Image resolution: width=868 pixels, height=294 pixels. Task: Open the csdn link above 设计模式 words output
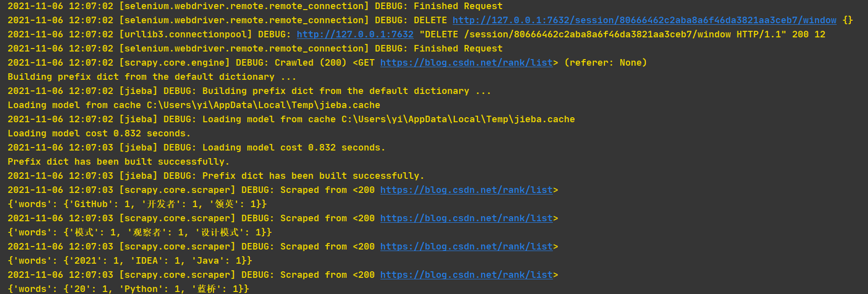tap(466, 218)
